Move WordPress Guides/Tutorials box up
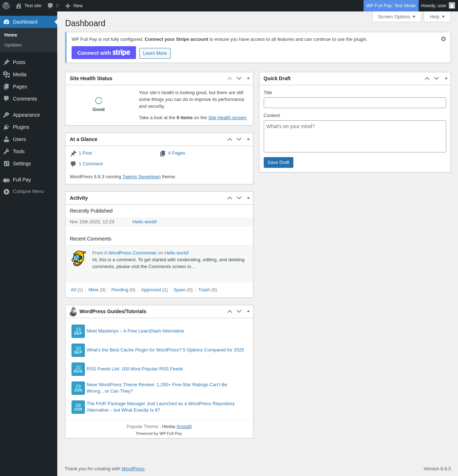 230,311
